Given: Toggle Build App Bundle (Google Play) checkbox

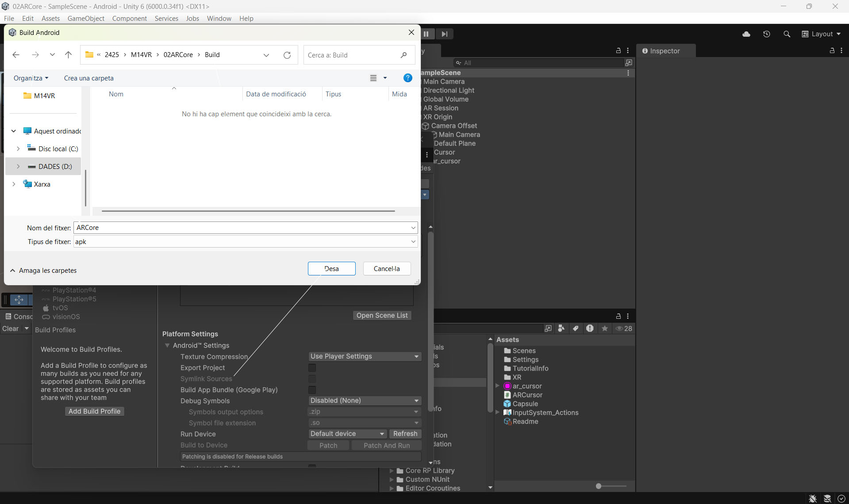Looking at the screenshot, I should (x=312, y=390).
